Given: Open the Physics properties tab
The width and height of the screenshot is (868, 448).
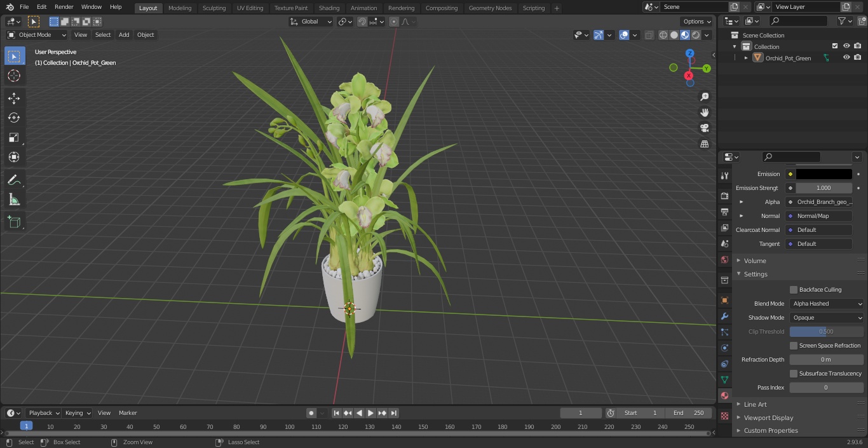Looking at the screenshot, I should [x=724, y=348].
